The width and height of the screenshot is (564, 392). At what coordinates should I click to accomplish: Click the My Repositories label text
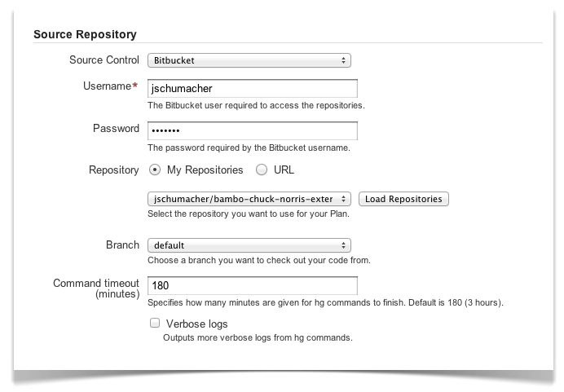click(x=205, y=170)
